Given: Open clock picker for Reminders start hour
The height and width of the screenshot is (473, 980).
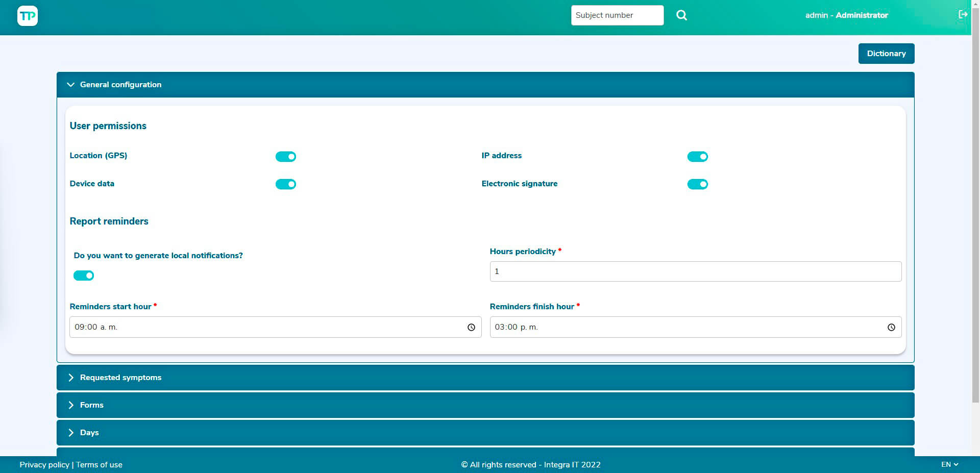Looking at the screenshot, I should (x=471, y=328).
